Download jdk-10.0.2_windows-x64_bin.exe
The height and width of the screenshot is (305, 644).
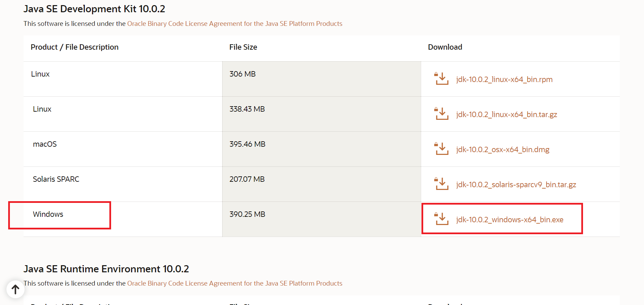[x=510, y=220]
